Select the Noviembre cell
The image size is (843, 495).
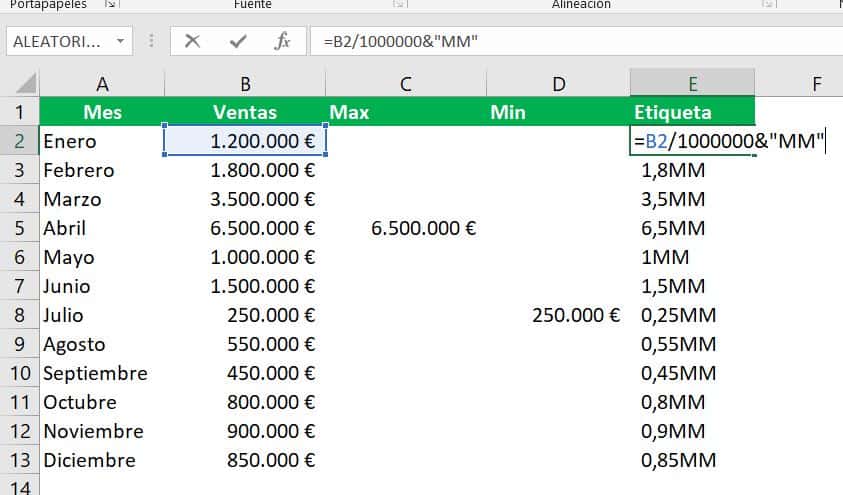coord(102,431)
